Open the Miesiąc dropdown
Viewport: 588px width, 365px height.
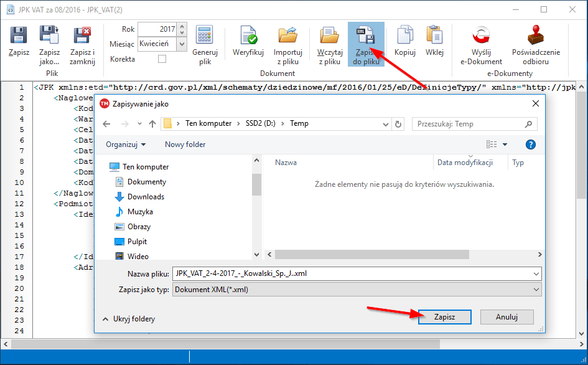click(x=181, y=44)
